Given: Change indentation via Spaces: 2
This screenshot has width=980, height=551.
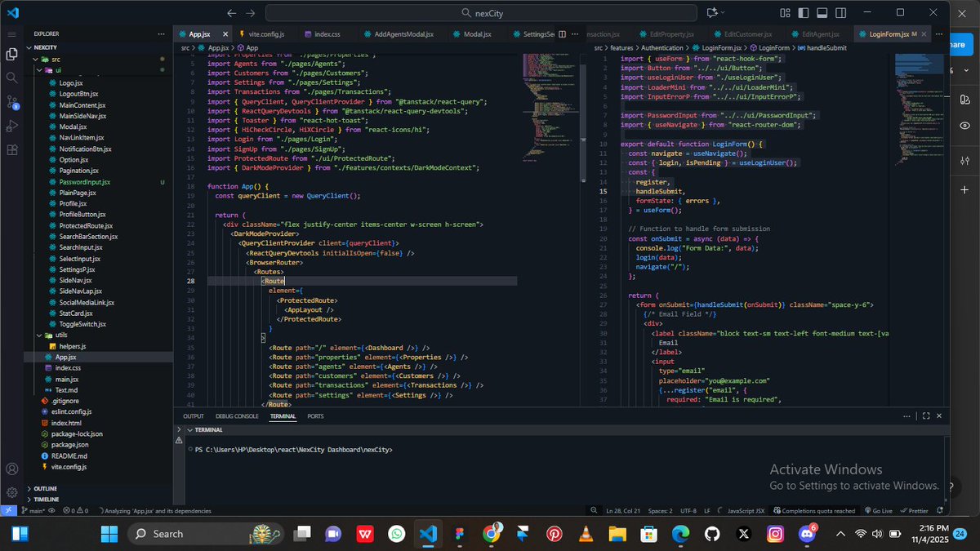Looking at the screenshot, I should [660, 511].
